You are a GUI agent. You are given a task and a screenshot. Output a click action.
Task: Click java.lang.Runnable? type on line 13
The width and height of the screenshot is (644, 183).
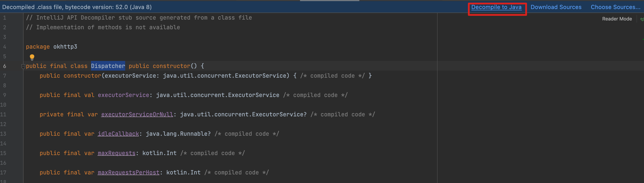point(178,134)
